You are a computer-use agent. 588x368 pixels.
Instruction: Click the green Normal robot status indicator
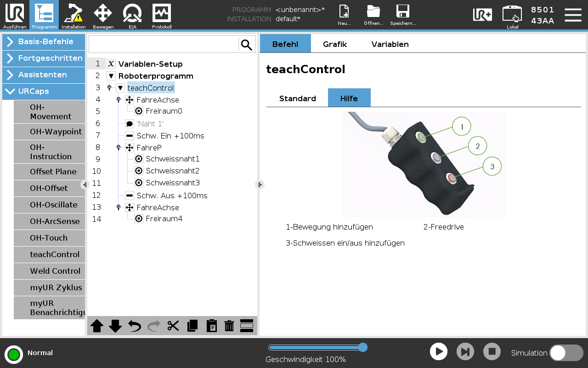[14, 355]
